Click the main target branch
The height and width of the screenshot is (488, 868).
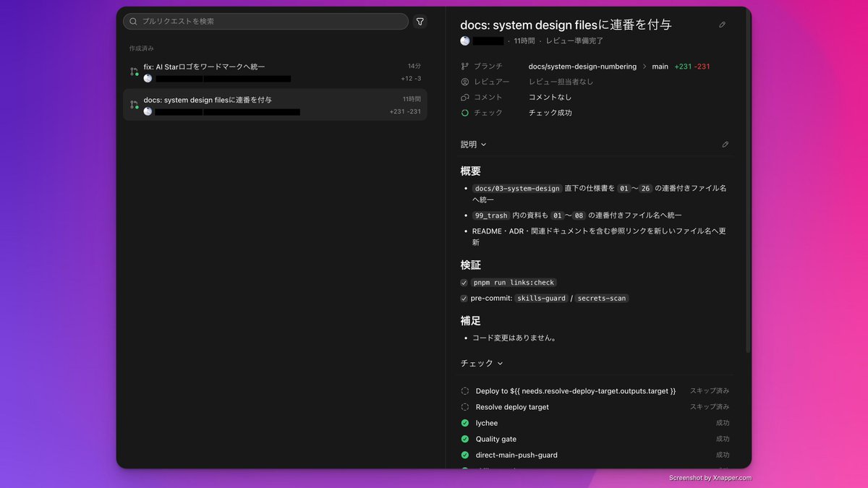(x=660, y=67)
